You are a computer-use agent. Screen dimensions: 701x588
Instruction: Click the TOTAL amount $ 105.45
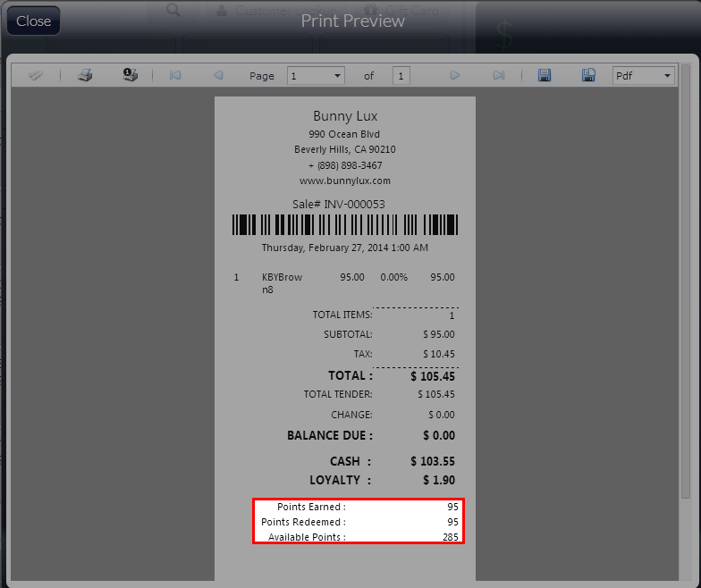pyautogui.click(x=432, y=376)
